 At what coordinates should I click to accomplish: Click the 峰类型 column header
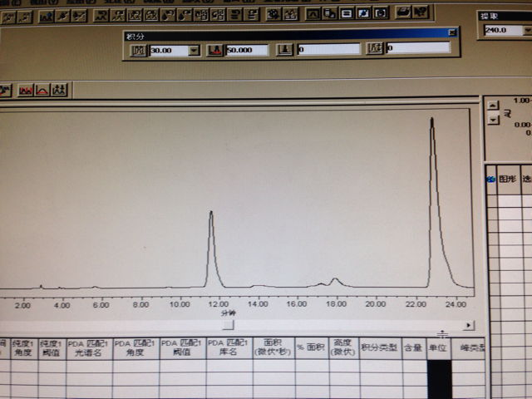click(x=468, y=347)
